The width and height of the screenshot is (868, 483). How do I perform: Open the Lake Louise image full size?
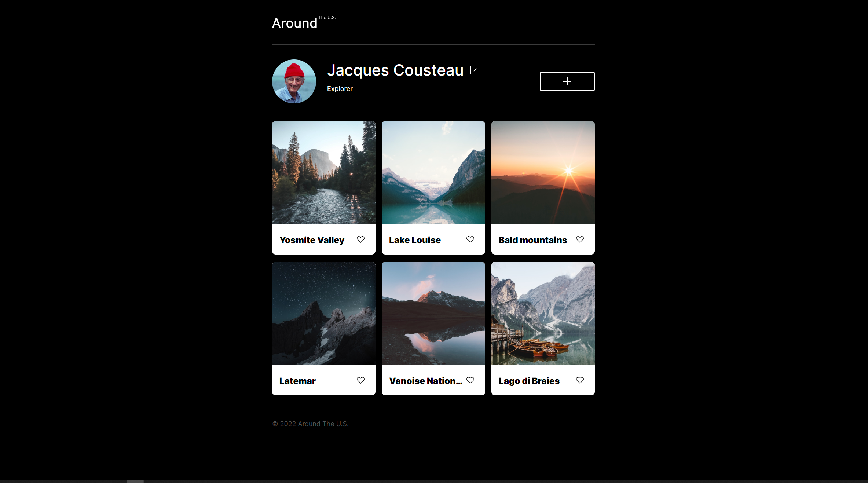click(433, 173)
